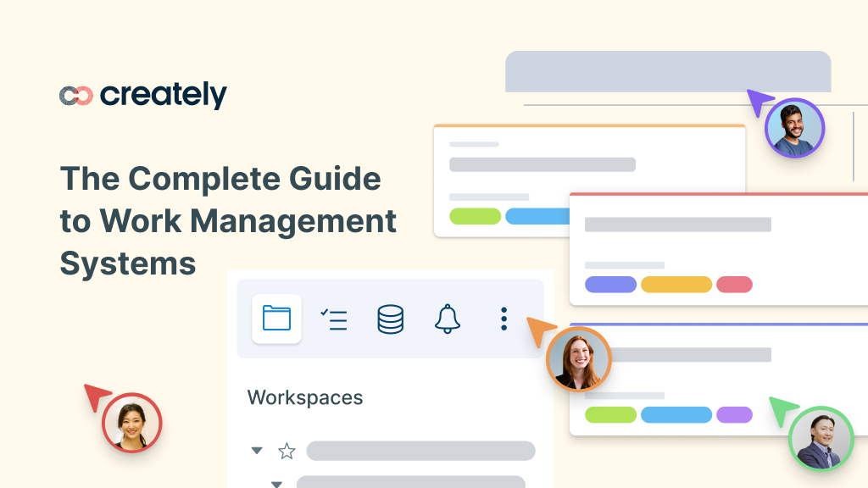
Task: Click the avatar with the purple ring
Action: tap(794, 128)
